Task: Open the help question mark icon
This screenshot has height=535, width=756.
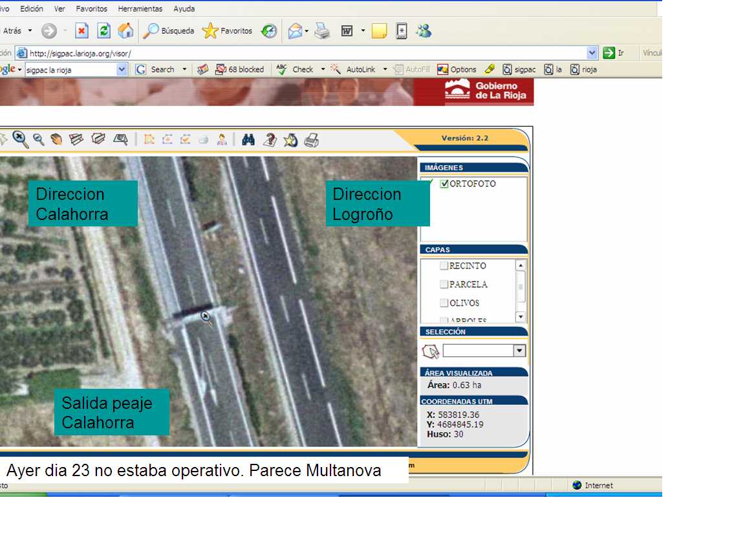Action: pos(270,140)
